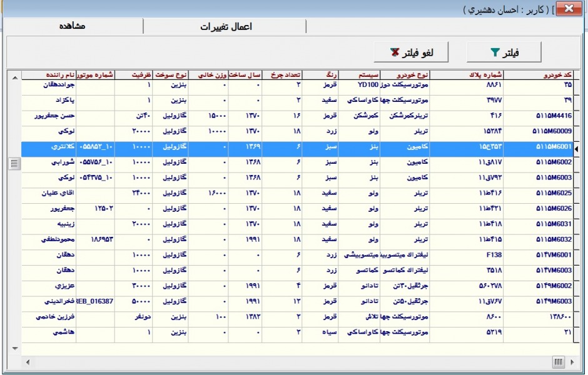Click the horizontal scrollbar thumb
The width and height of the screenshot is (588, 375).
click(x=558, y=362)
